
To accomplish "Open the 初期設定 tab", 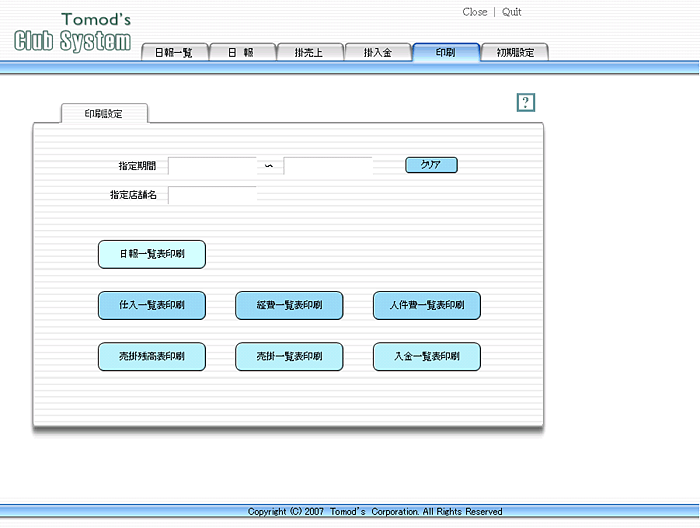I will coord(514,53).
